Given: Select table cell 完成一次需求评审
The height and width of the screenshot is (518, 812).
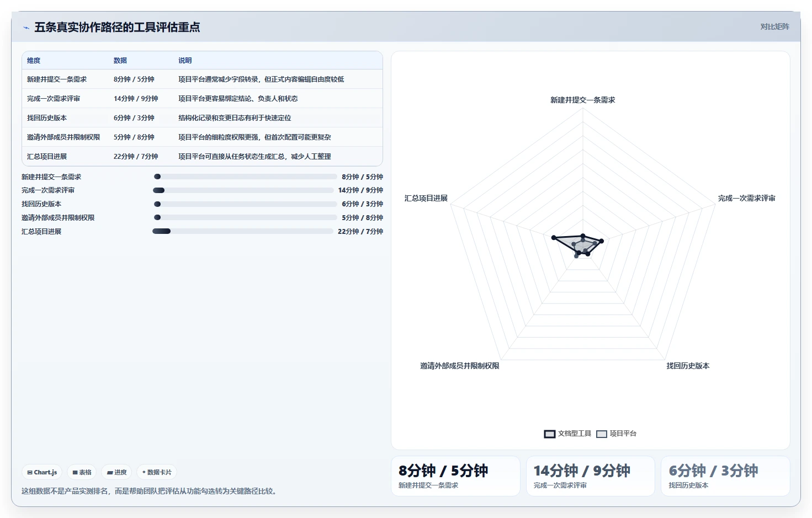Looking at the screenshot, I should [54, 99].
